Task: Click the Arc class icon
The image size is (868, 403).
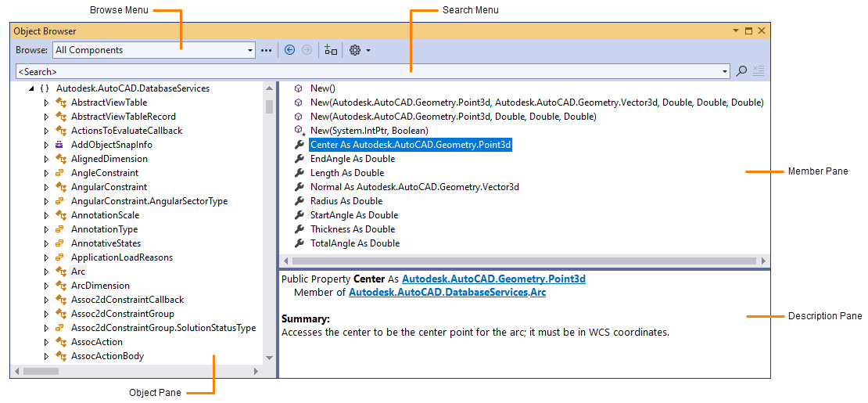Action: pyautogui.click(x=60, y=272)
